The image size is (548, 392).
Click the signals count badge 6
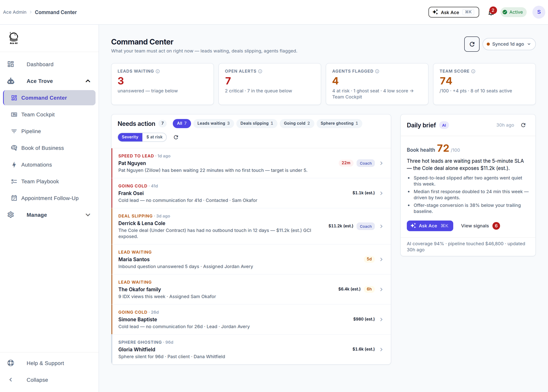click(x=496, y=226)
